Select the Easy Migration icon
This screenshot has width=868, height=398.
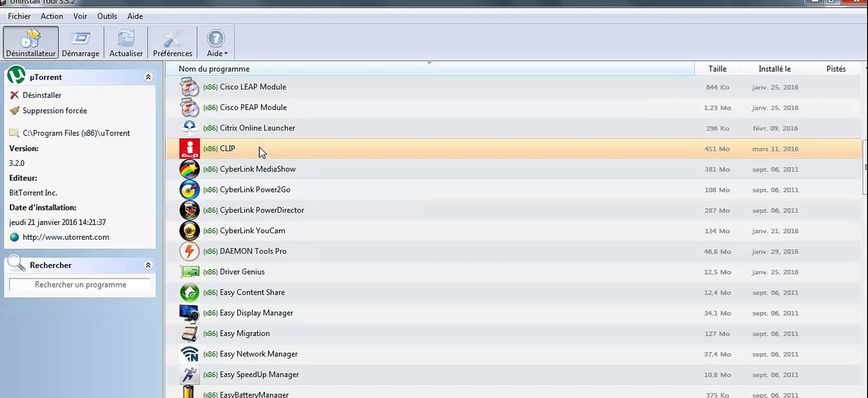click(189, 333)
